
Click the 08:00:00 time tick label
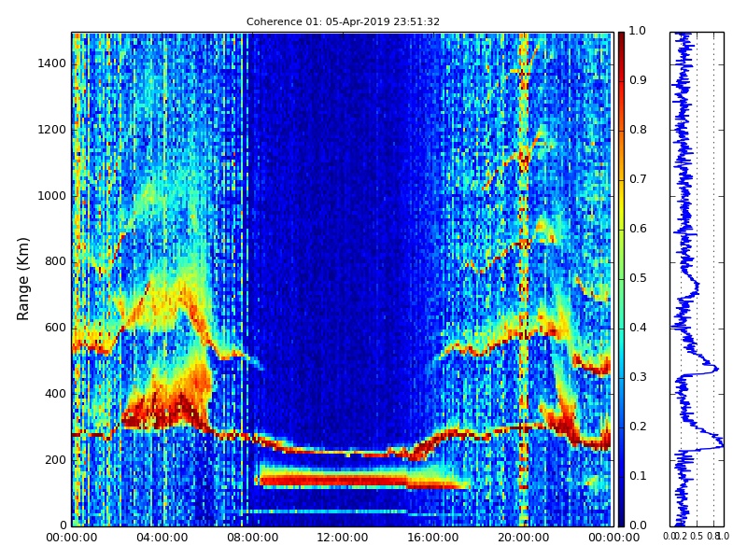click(252, 538)
